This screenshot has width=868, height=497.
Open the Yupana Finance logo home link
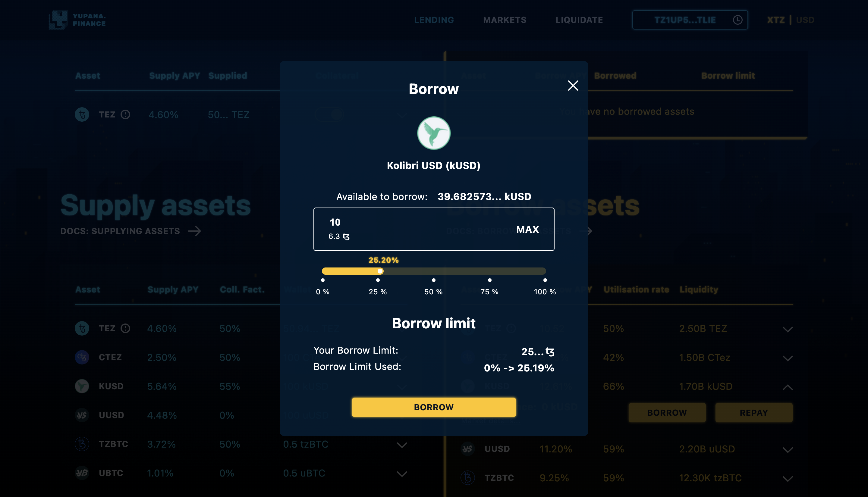77,20
